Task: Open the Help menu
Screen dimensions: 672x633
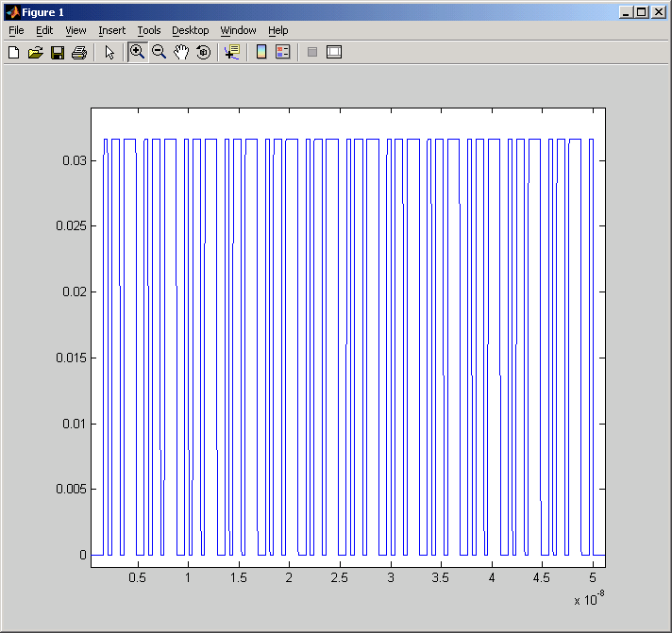Action: tap(277, 30)
